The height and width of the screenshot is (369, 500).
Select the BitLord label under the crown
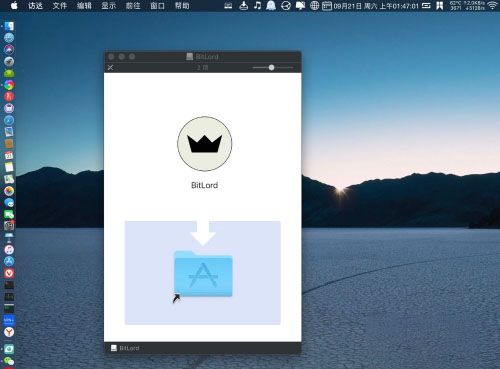(x=204, y=185)
